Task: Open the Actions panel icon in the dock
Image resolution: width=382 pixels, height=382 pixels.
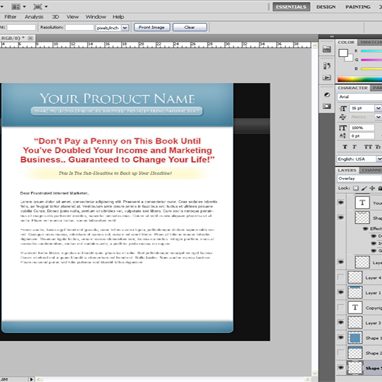Action: 327,77
